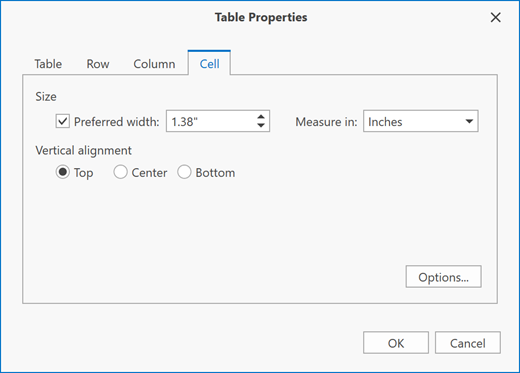Open the Column tab
Image resolution: width=520 pixels, height=373 pixels.
(x=154, y=64)
